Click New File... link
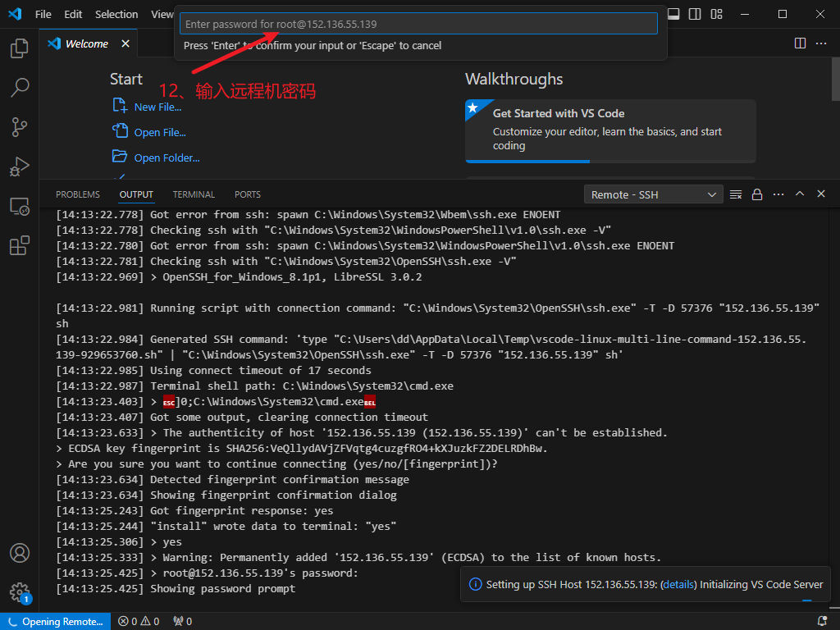Screen dimensions: 840x630 click(157, 107)
